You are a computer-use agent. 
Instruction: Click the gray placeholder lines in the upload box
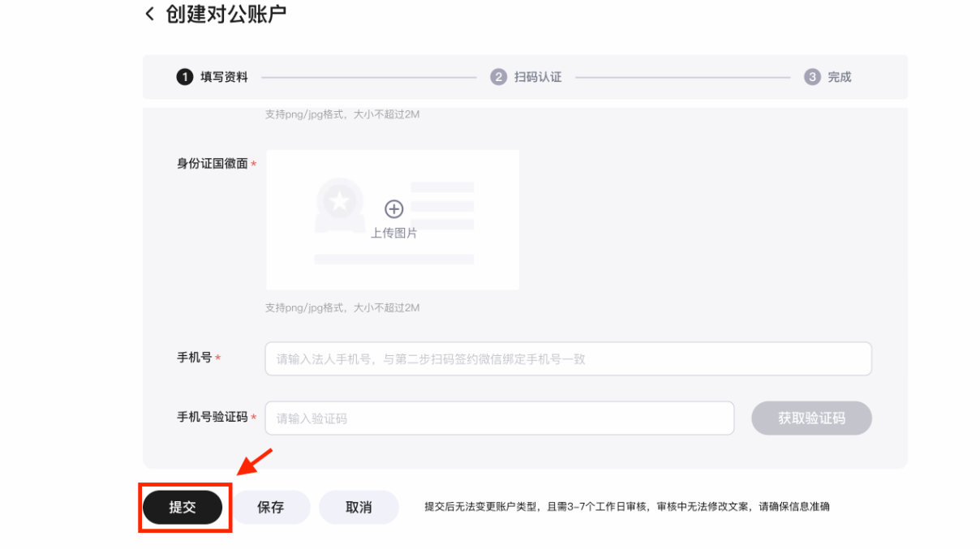tap(442, 205)
